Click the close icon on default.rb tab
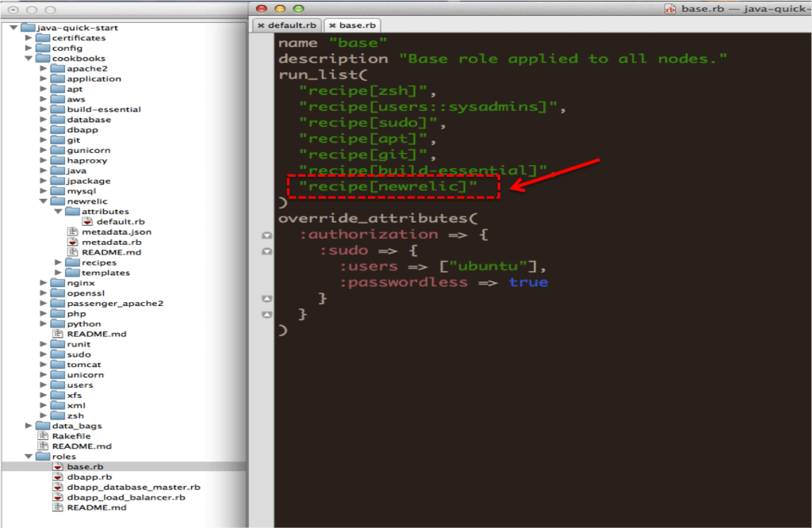Image resolution: width=812 pixels, height=528 pixels. pos(261,25)
